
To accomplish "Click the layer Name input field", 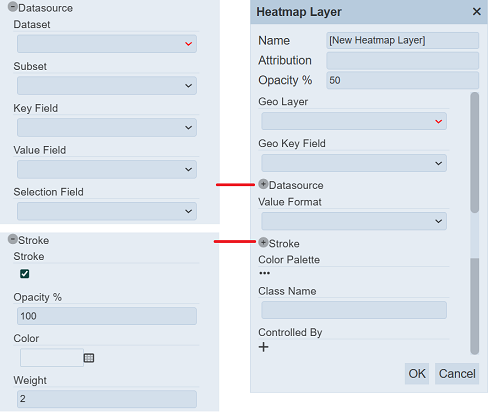I will pos(402,40).
